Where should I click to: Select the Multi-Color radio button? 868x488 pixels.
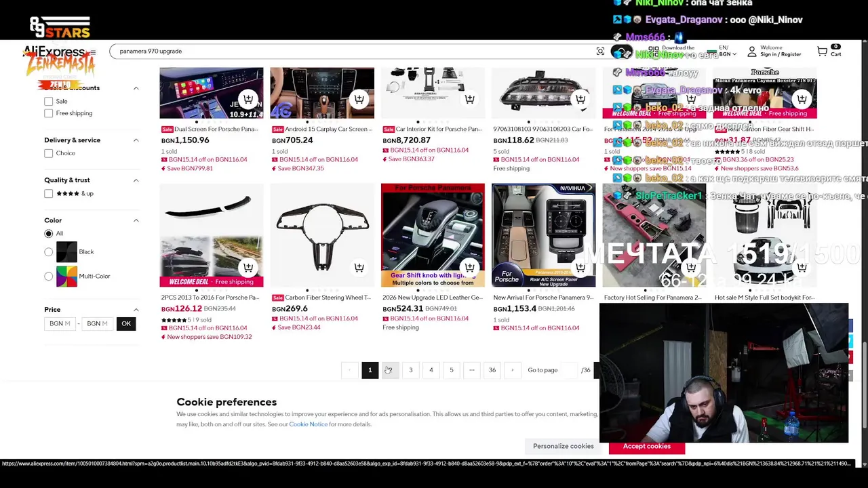click(48, 277)
